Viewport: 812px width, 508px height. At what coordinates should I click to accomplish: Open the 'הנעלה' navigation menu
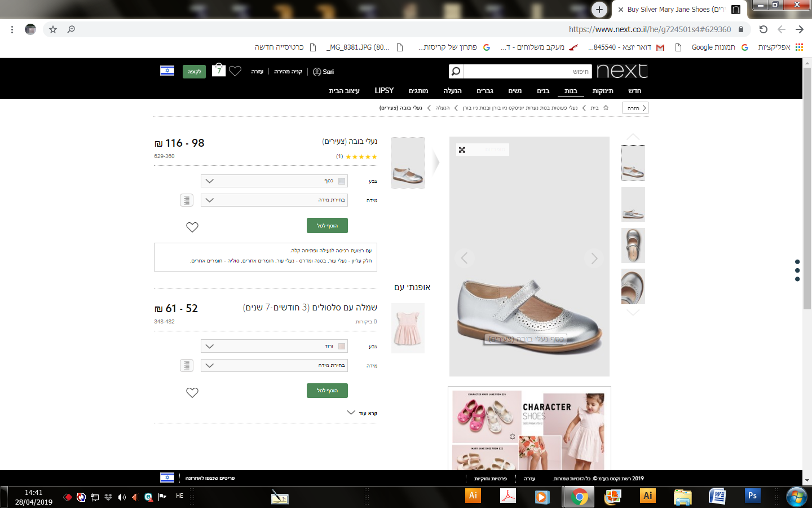[x=452, y=91]
